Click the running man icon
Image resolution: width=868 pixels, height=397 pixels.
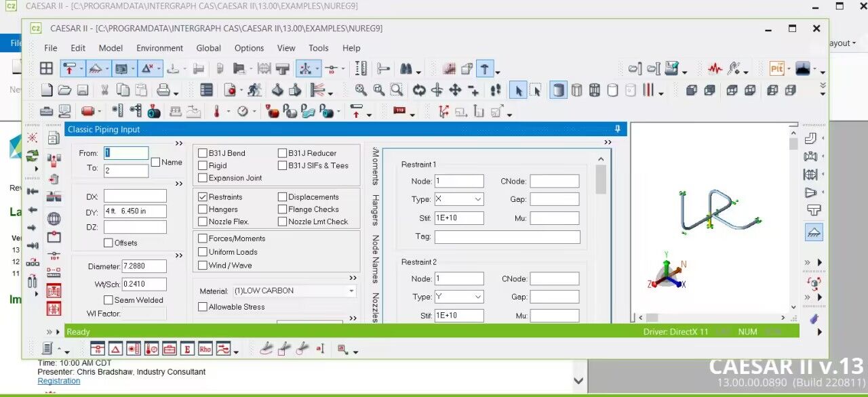(x=254, y=90)
